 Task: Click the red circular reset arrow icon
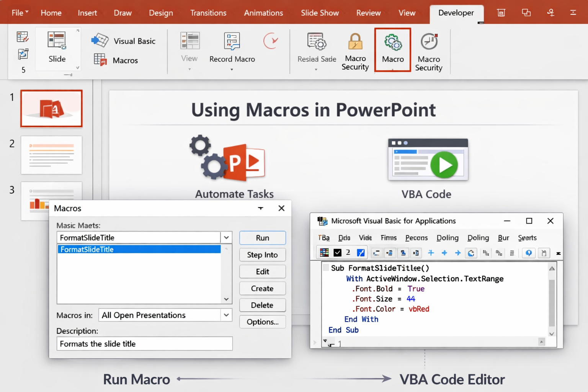[271, 41]
